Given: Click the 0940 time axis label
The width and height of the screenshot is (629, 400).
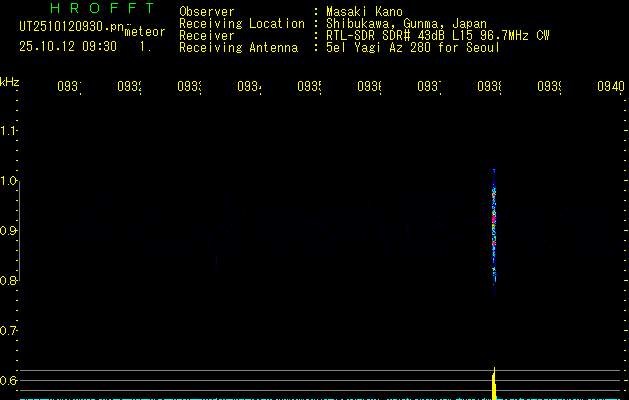Looking at the screenshot, I should (611, 86).
